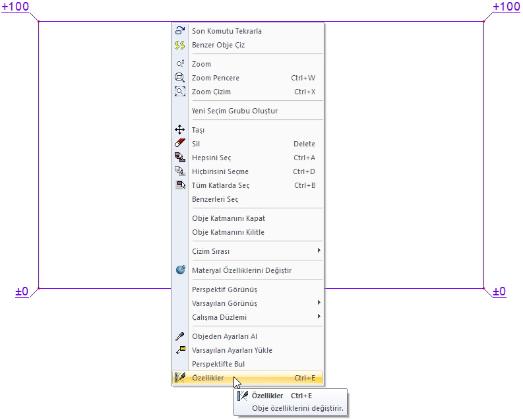523x420 pixels.
Task: Choose Tüm Katlarda Seç label
Action: [220, 185]
